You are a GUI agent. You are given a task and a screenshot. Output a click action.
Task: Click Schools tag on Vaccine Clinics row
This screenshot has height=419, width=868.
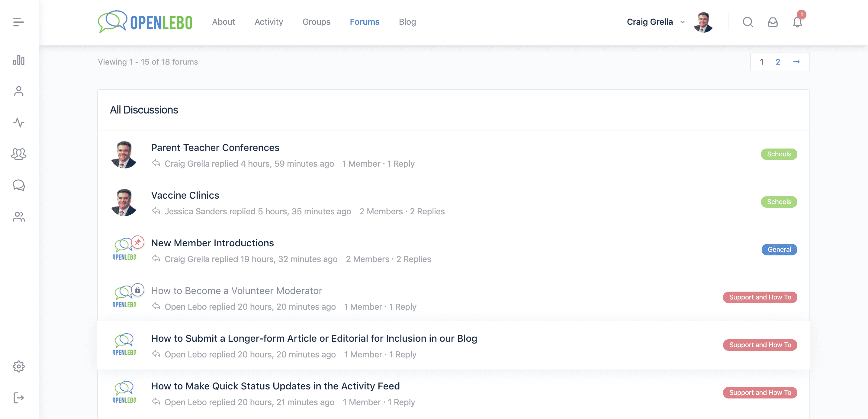[x=779, y=202]
